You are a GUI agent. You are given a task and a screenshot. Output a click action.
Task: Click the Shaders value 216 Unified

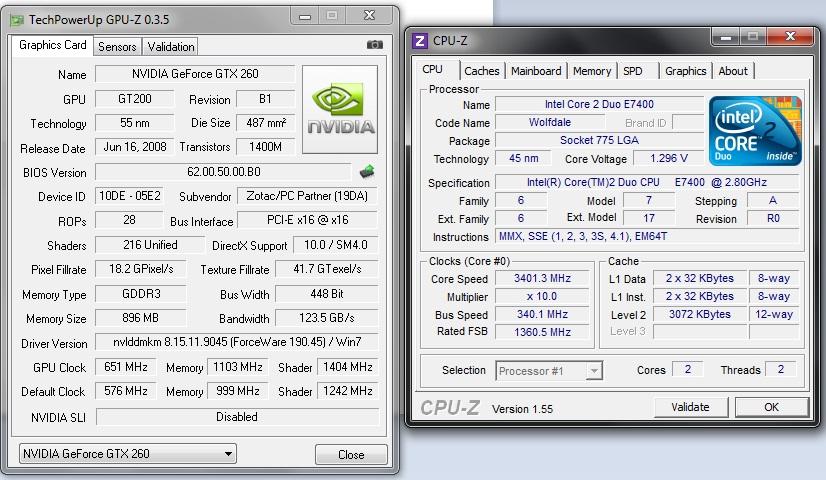(150, 245)
